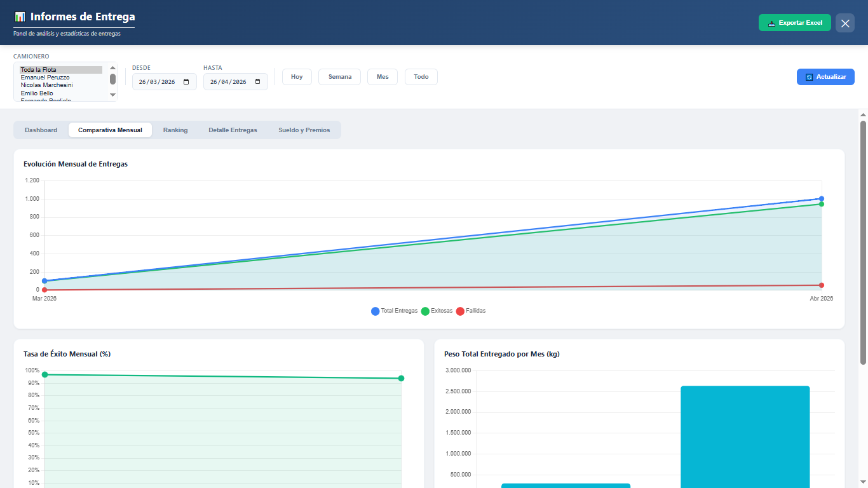The width and height of the screenshot is (868, 488).
Task: Click the green endpoint on Tasa de Éxito chart
Action: (401, 378)
